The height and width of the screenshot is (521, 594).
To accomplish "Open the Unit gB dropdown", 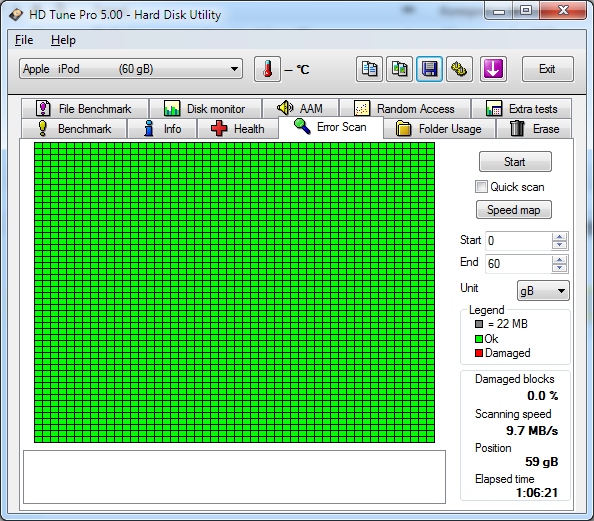I will 543,291.
